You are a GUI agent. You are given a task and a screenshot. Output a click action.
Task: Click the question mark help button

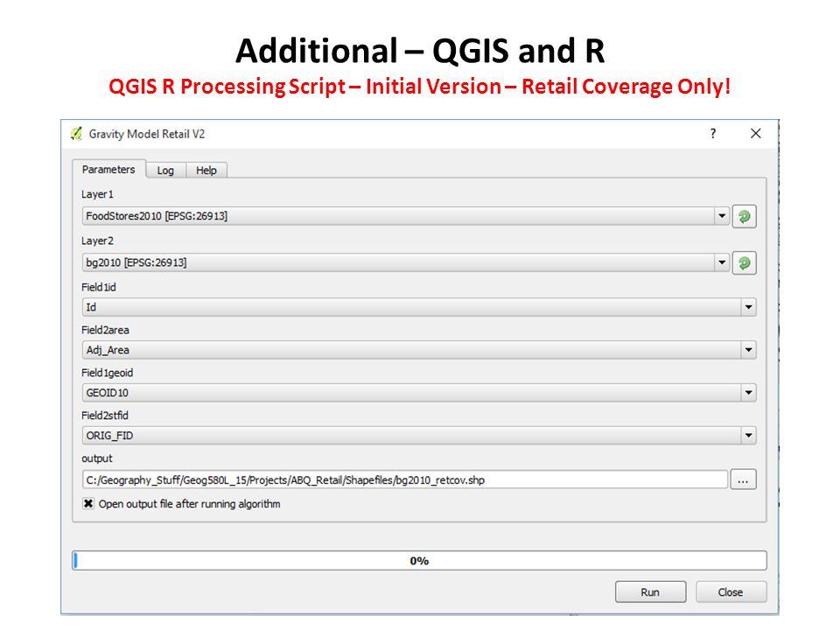tap(712, 133)
